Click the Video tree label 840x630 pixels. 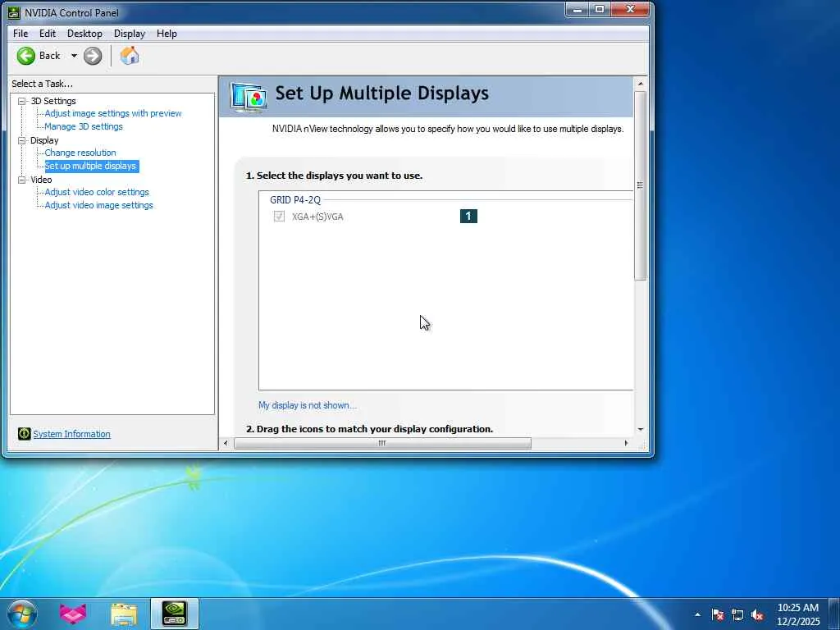pyautogui.click(x=41, y=180)
